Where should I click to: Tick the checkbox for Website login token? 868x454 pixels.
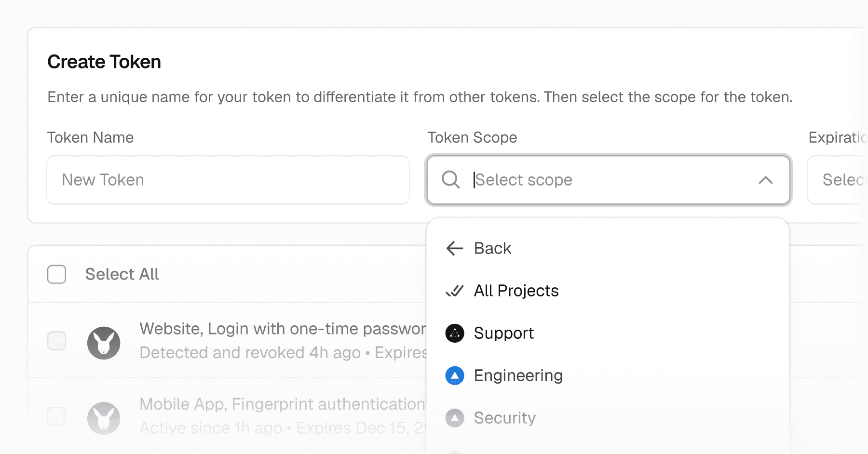click(x=56, y=341)
